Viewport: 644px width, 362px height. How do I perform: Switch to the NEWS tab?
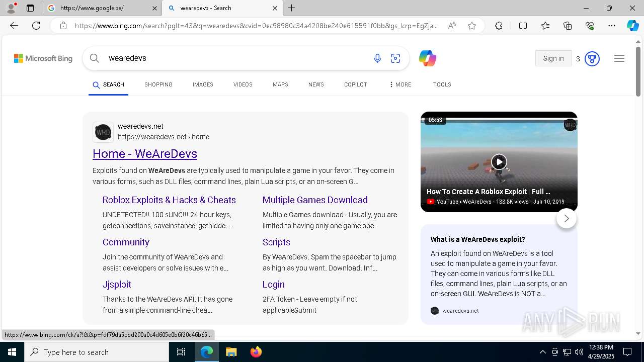tap(316, 84)
